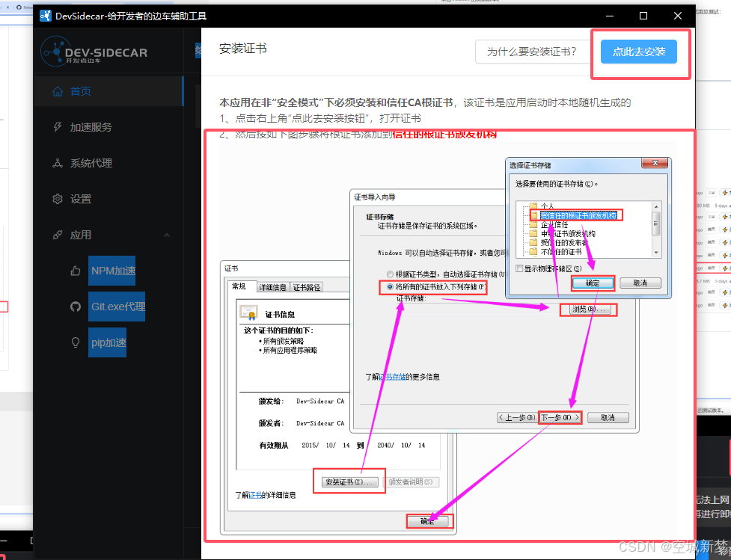Click the 为什么要安装证书? button
The height and width of the screenshot is (560, 731).
(x=532, y=52)
